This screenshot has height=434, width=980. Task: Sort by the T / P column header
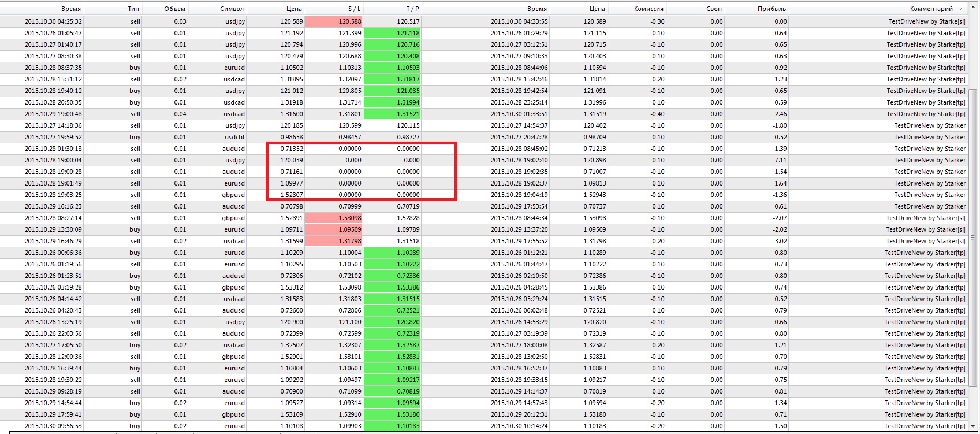[x=412, y=9]
